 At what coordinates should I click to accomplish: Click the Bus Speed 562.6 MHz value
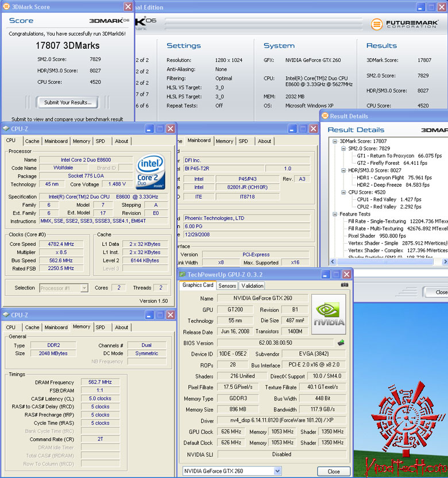[x=61, y=260]
